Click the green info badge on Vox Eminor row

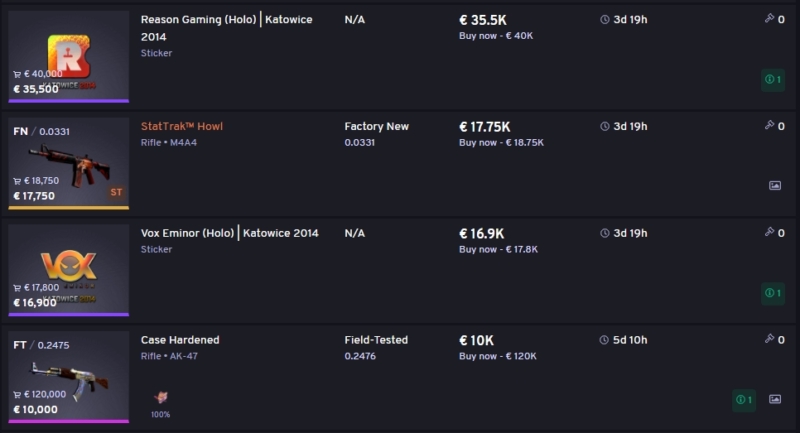[x=772, y=293]
